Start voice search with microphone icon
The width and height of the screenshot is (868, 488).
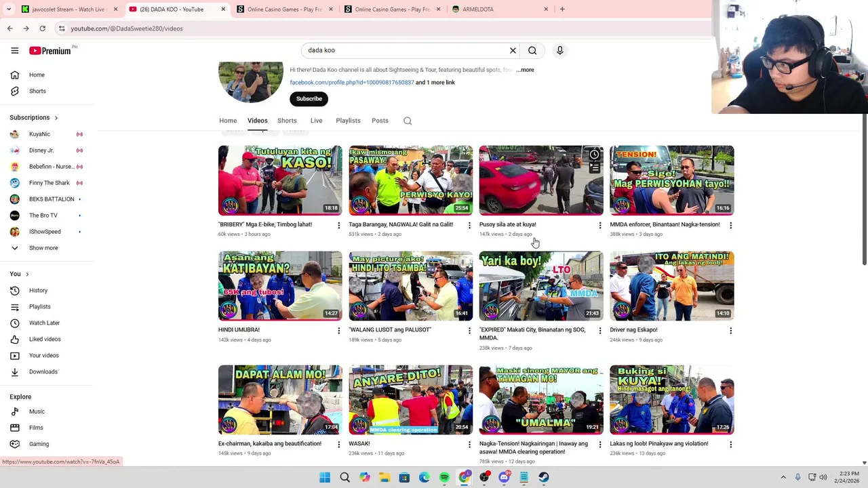point(559,50)
